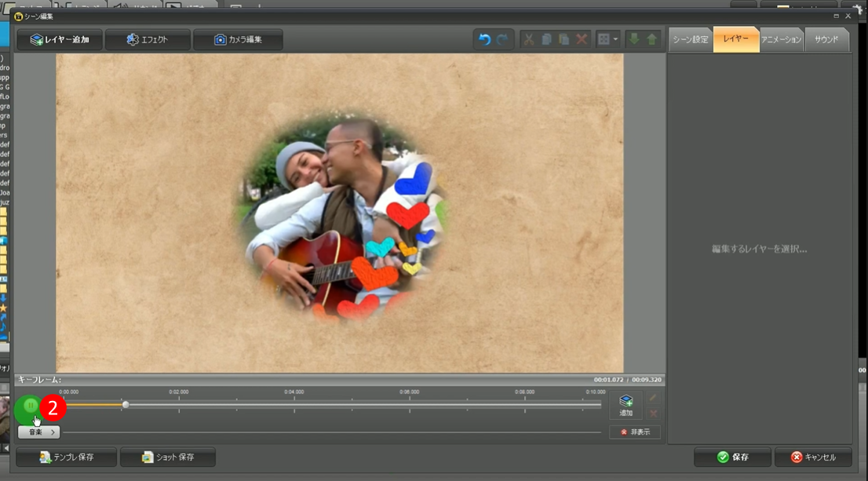
Task: Pause playback with the green button
Action: point(29,406)
